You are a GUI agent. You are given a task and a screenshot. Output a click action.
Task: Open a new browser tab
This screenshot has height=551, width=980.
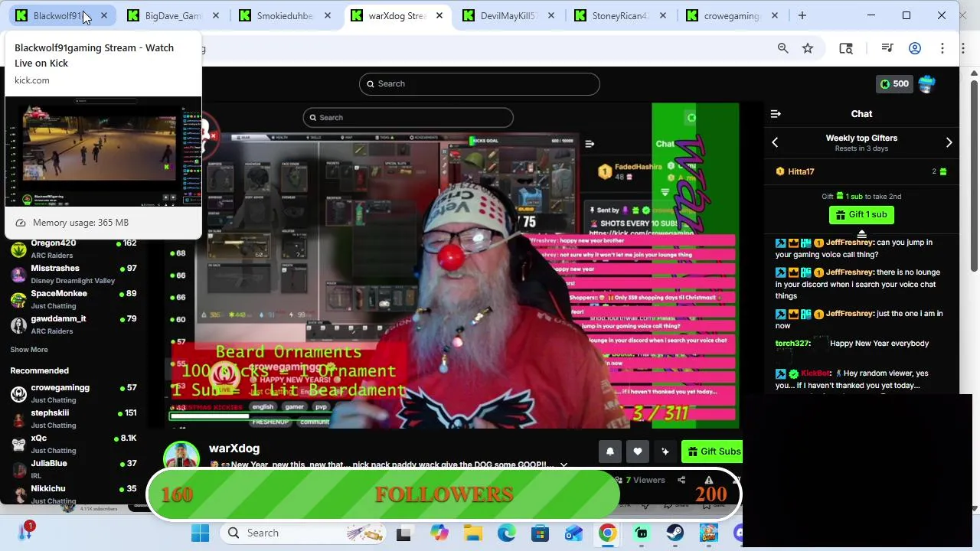[x=802, y=15]
